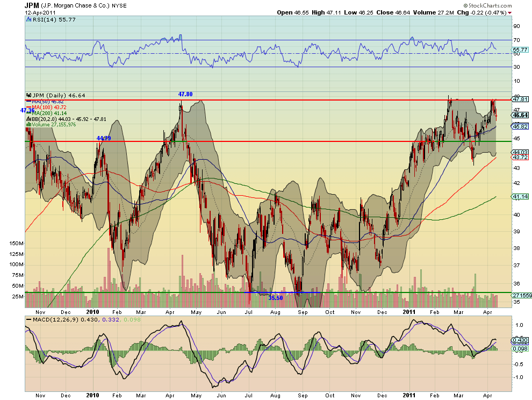The width and height of the screenshot is (532, 400).
Task: Click the 46.64 last price tag on right axis
Action: (520, 115)
